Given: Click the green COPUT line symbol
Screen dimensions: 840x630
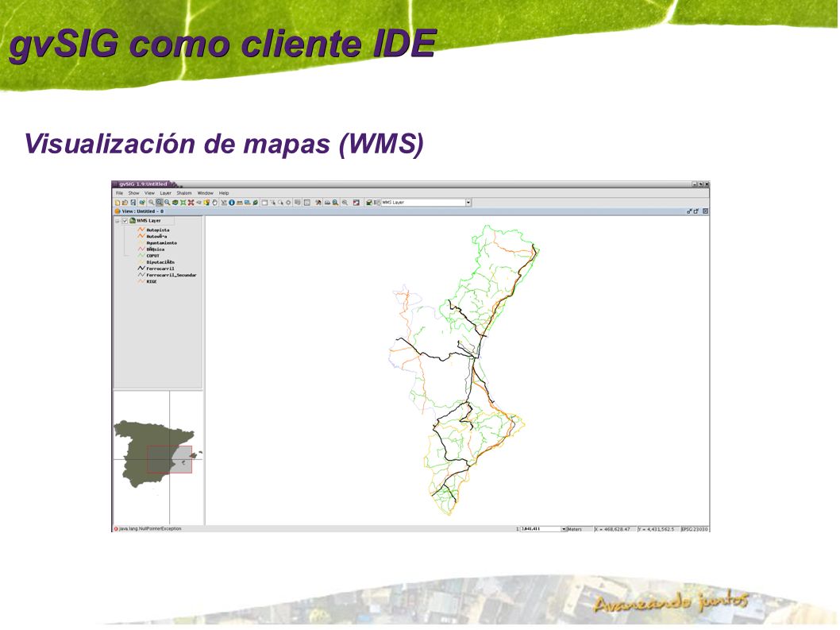Looking at the screenshot, I should click(141, 255).
